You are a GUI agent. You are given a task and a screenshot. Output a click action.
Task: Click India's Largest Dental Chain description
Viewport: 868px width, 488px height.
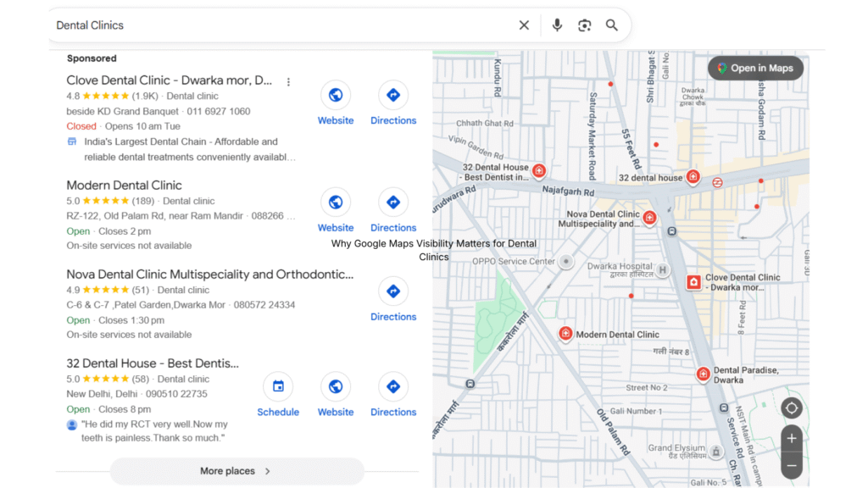[190, 149]
